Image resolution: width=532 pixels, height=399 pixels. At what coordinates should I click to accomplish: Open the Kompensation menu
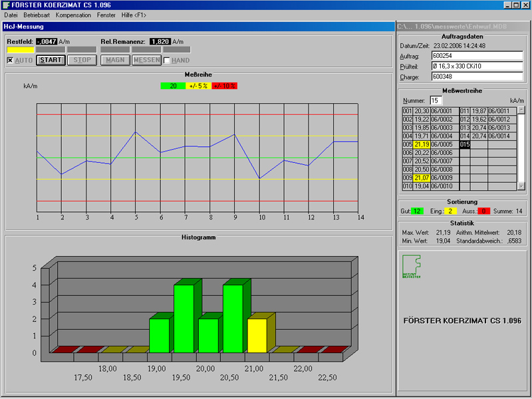click(73, 15)
